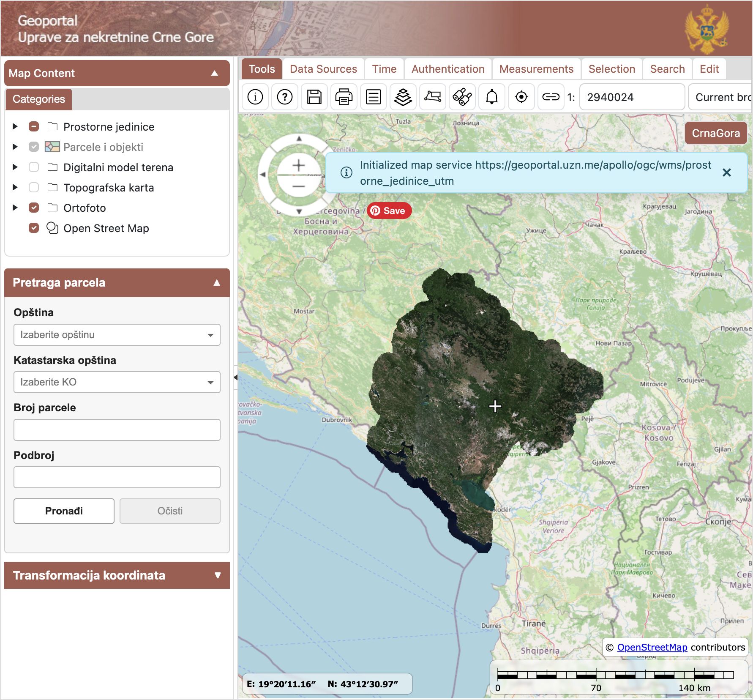Select the satellite icon in toolbar
The height and width of the screenshot is (700, 753).
point(462,97)
